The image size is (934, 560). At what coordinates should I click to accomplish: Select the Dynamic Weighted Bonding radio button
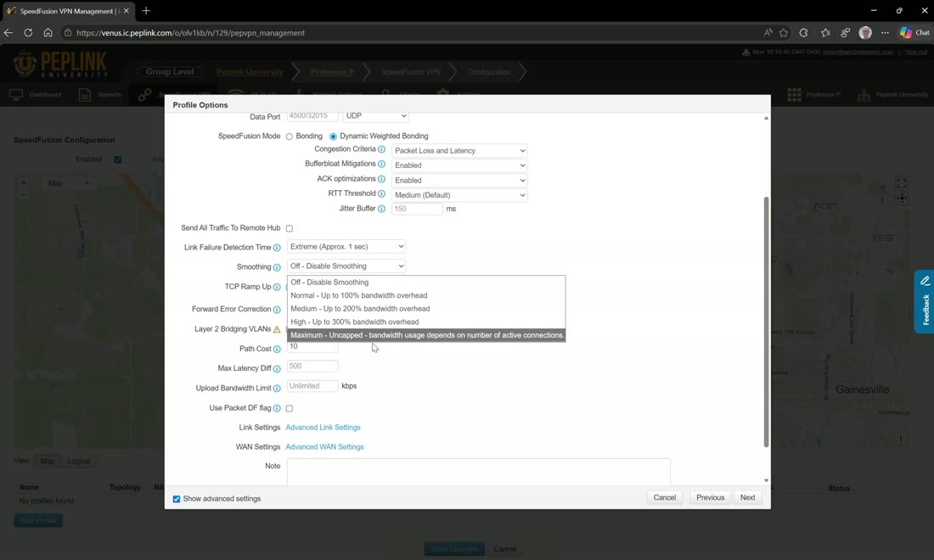(x=333, y=137)
